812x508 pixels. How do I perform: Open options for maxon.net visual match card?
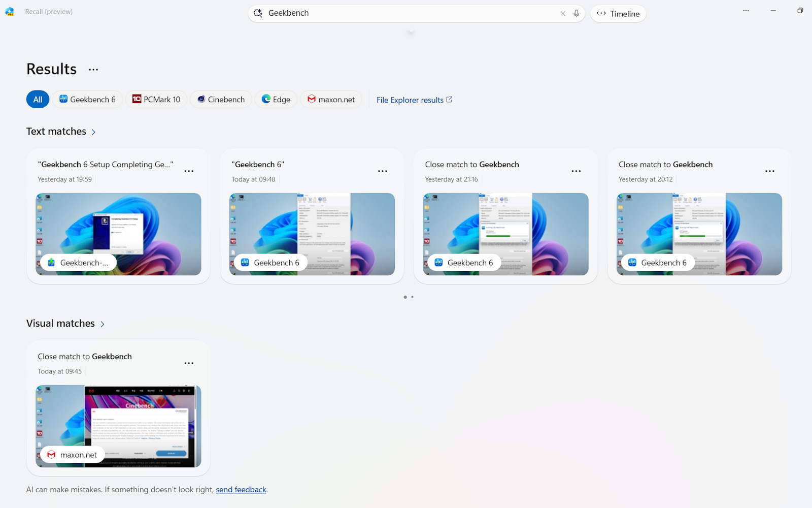pyautogui.click(x=189, y=363)
